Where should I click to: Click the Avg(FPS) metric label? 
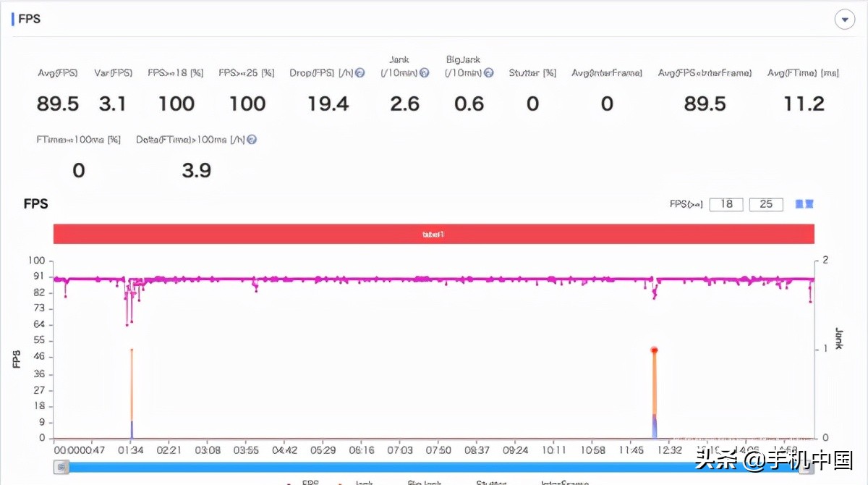tap(58, 73)
